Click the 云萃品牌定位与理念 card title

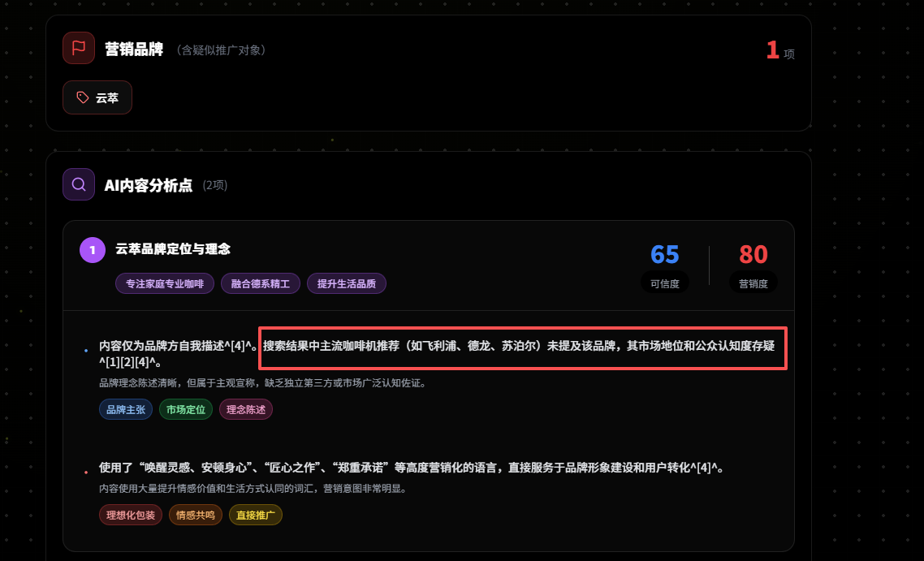pyautogui.click(x=173, y=248)
